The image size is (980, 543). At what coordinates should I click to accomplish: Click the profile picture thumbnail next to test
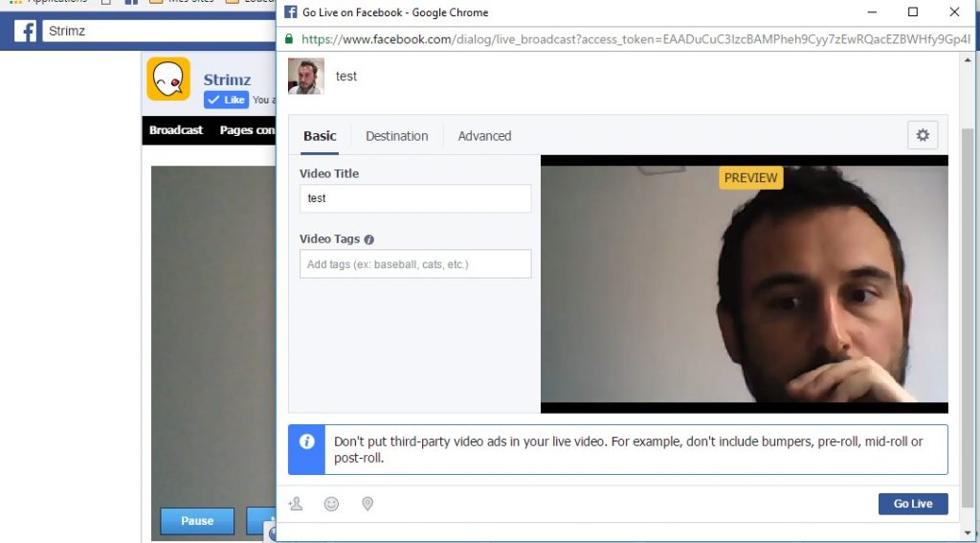(x=306, y=77)
